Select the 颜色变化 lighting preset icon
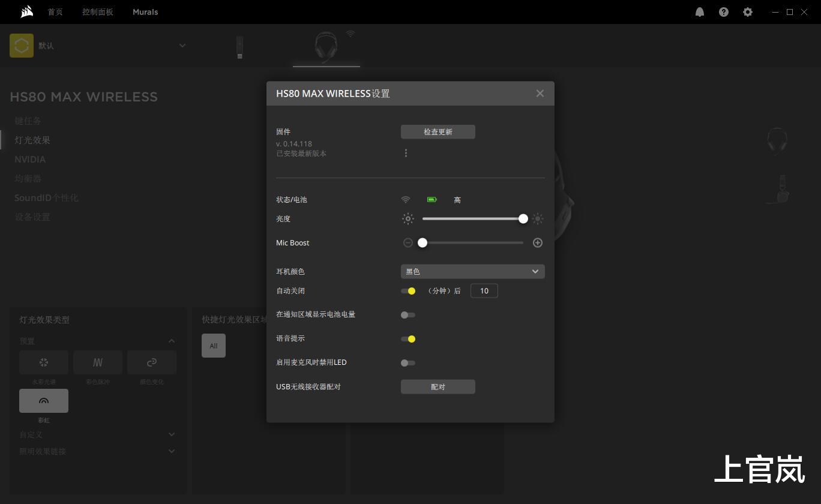The image size is (821, 504). 152,362
